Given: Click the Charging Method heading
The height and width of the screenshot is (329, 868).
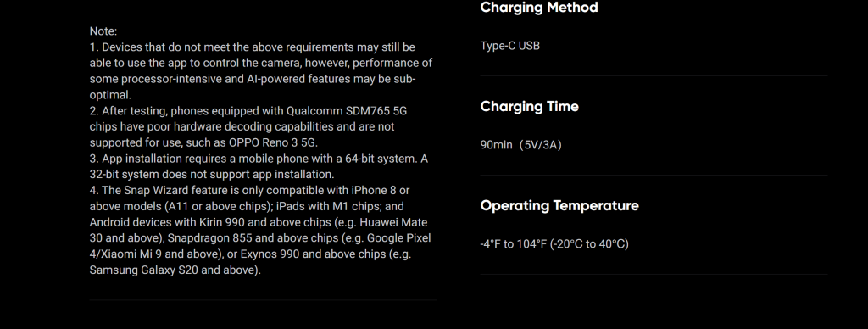Looking at the screenshot, I should [538, 8].
